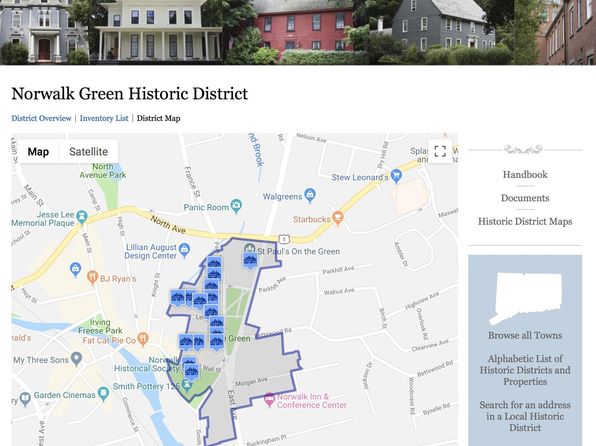Open the Documents sidebar link

click(x=525, y=198)
